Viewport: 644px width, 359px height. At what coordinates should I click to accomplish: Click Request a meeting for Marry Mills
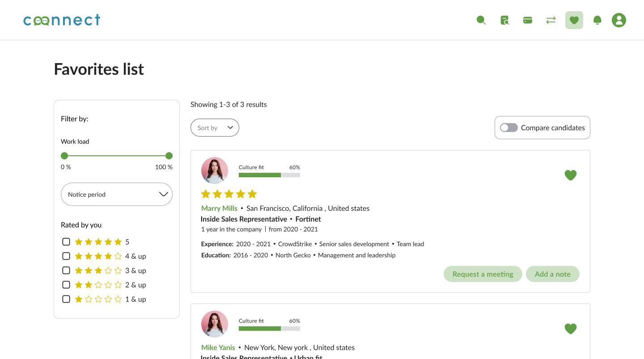tap(483, 274)
